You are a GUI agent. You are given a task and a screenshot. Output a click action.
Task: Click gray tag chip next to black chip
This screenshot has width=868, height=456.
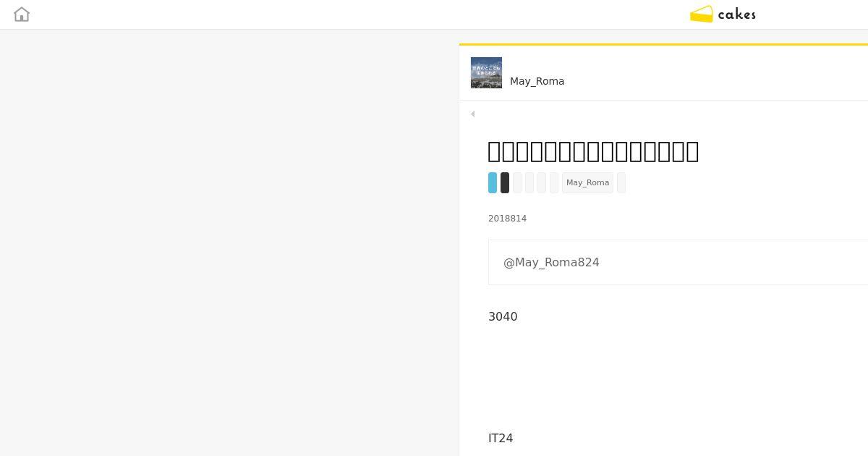517,182
